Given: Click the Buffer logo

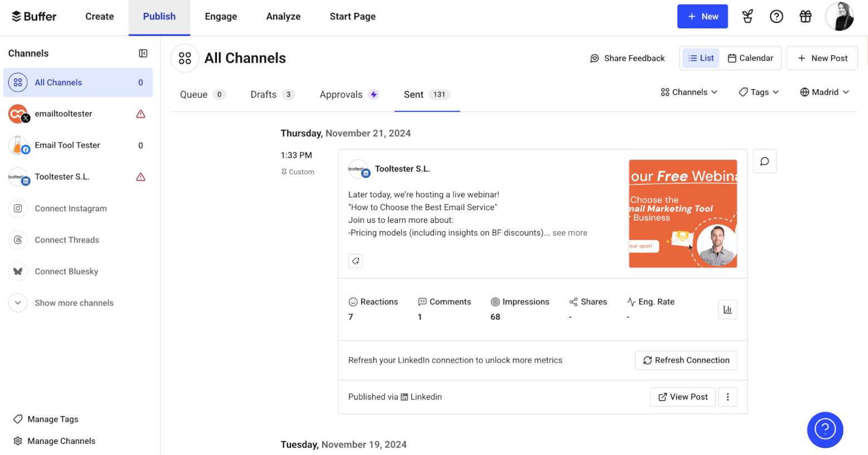Looking at the screenshot, I should [33, 16].
